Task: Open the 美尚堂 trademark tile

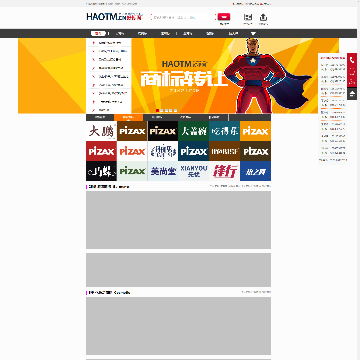Action: [x=163, y=171]
